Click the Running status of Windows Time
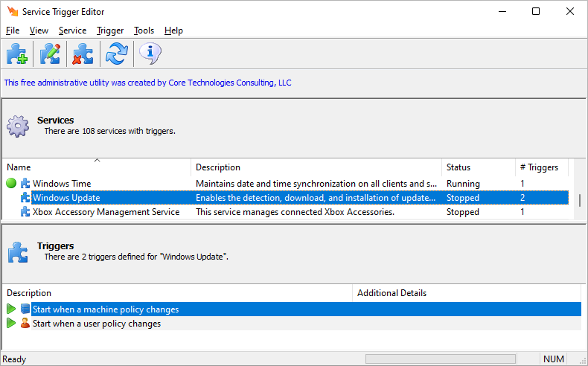Image resolution: width=588 pixels, height=366 pixels. tap(463, 184)
